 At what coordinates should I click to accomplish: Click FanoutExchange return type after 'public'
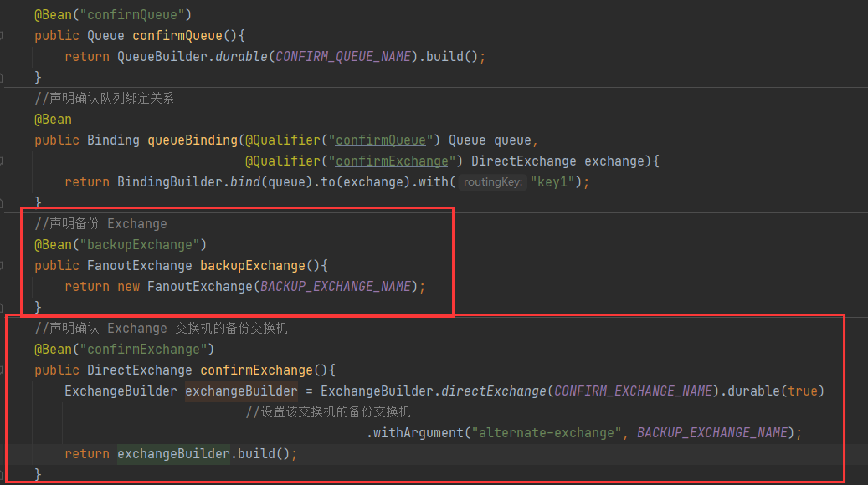(x=140, y=266)
